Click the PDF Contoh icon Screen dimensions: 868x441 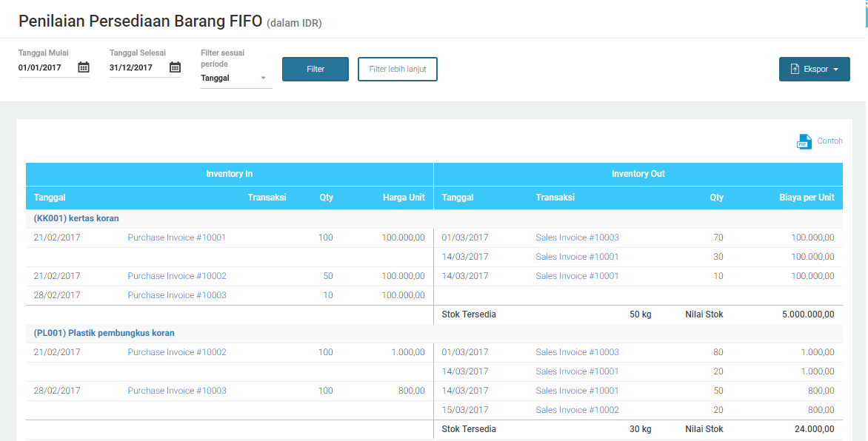pyautogui.click(x=804, y=141)
